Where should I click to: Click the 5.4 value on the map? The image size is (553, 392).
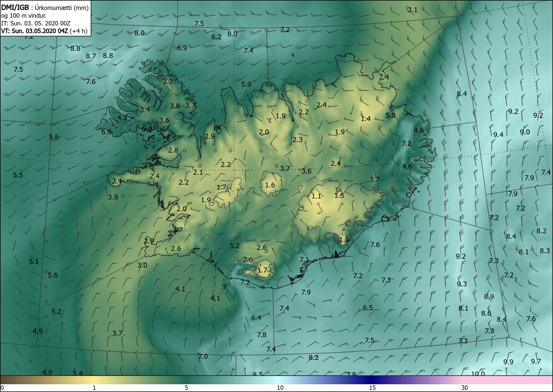point(77,373)
